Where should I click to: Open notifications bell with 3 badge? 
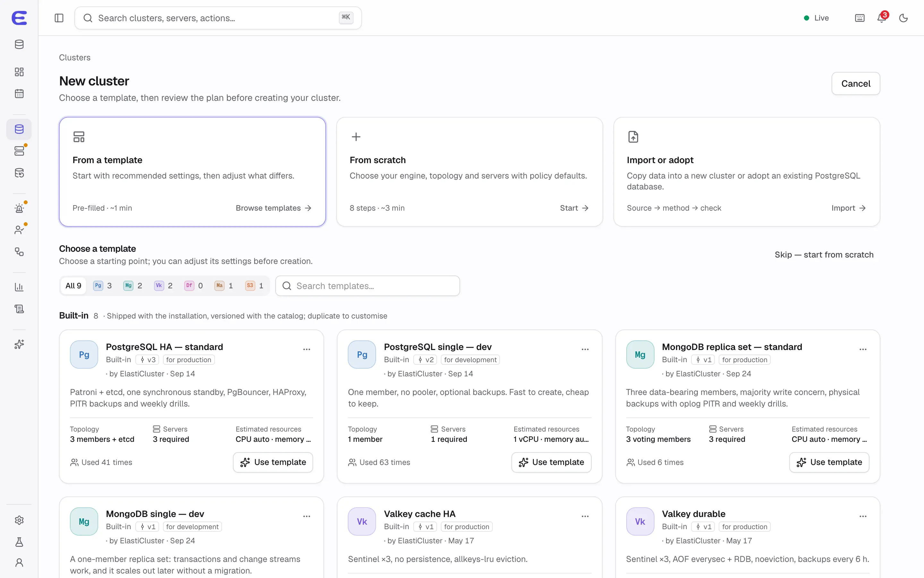click(x=882, y=18)
